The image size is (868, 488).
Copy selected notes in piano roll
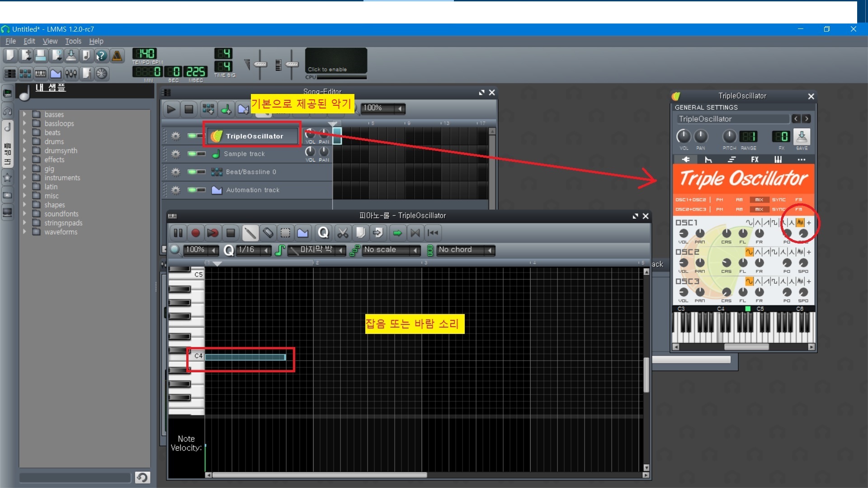coord(360,233)
